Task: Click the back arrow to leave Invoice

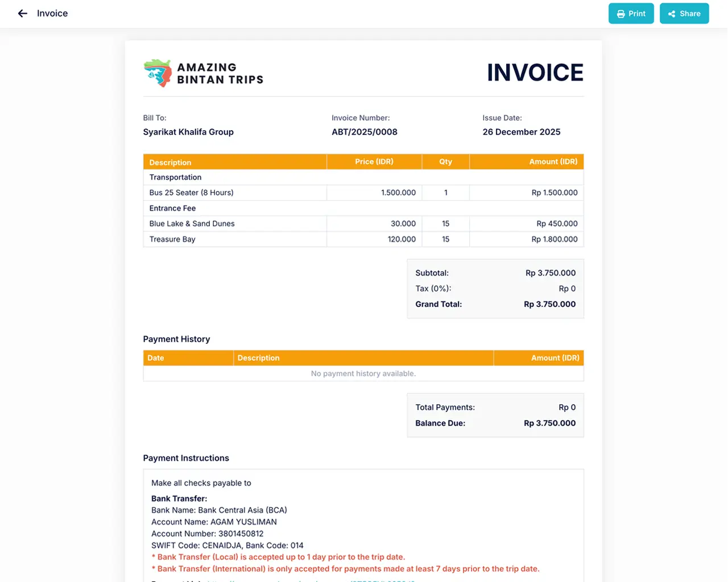Action: pyautogui.click(x=22, y=13)
